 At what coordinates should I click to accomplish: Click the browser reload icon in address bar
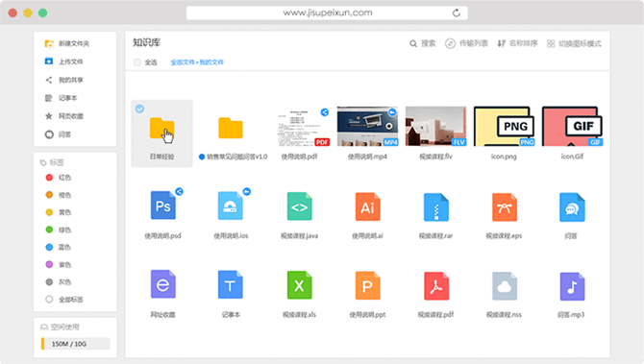457,13
